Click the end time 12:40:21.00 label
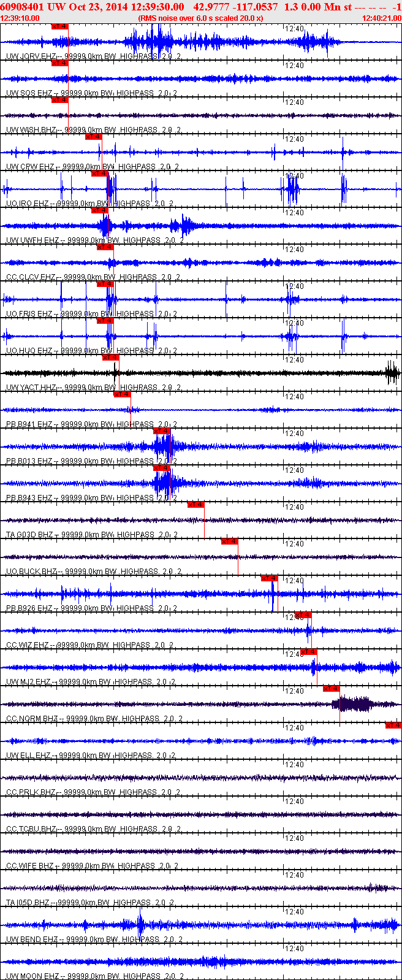The width and height of the screenshot is (402, 980). tap(382, 18)
